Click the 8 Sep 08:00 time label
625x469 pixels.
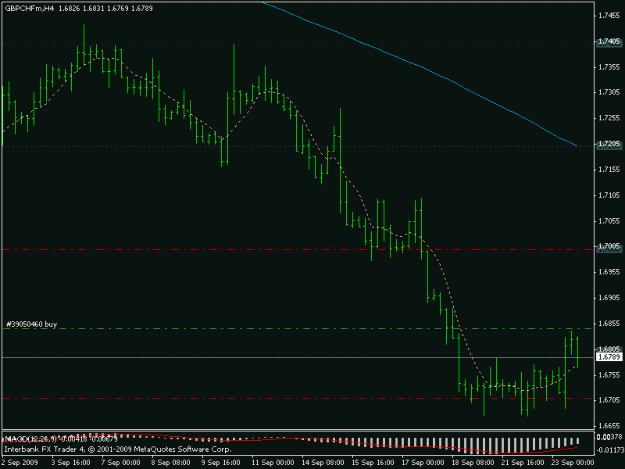pos(171,463)
